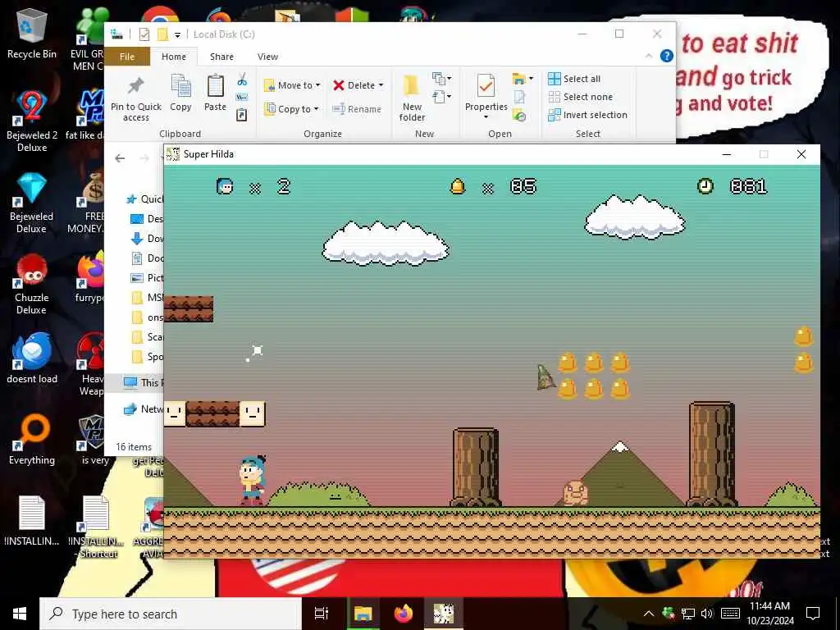Open the Windows Start menu
840x630 pixels.
coord(20,614)
